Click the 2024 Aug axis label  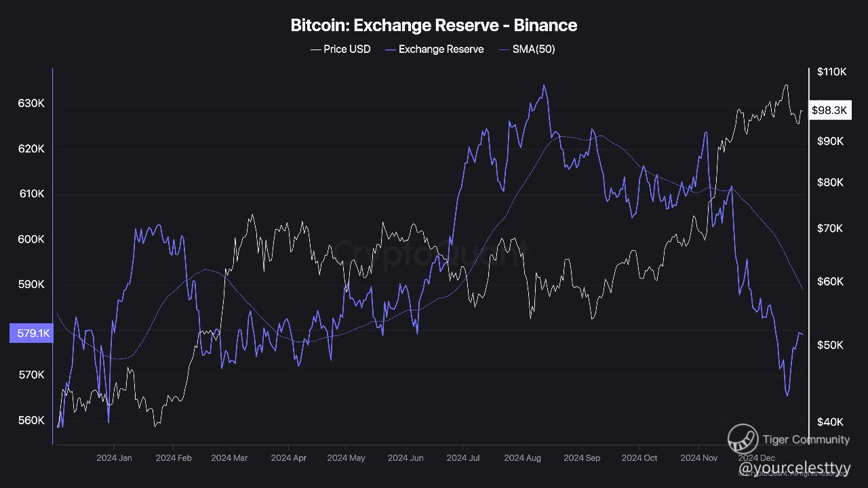(x=522, y=458)
